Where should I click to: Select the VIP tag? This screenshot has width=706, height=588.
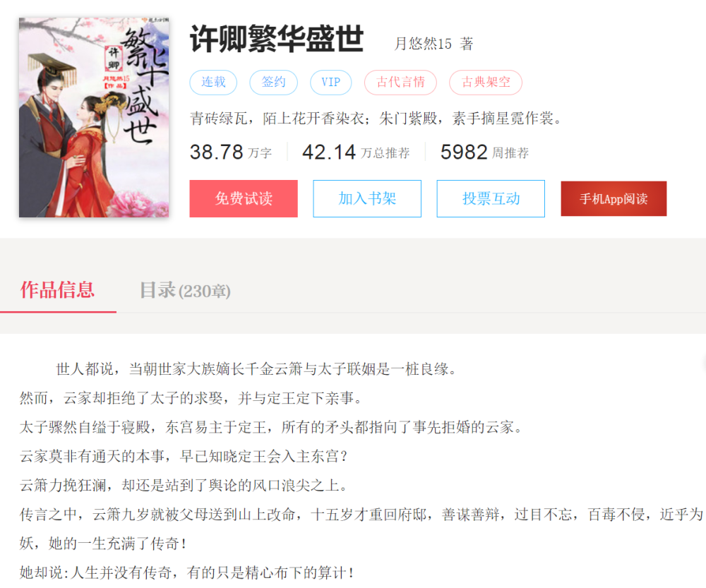pos(331,83)
